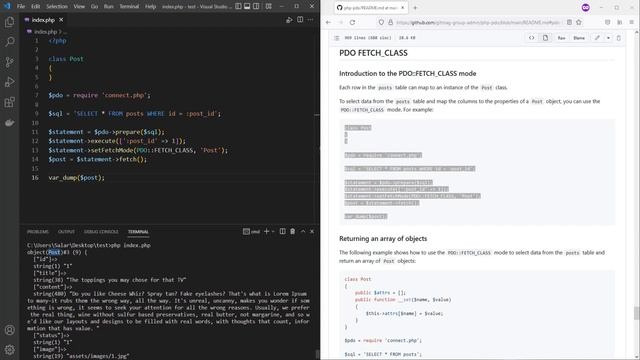Open the purple browser profile avatar
This screenshot has width=640, height=360.
click(586, 8)
